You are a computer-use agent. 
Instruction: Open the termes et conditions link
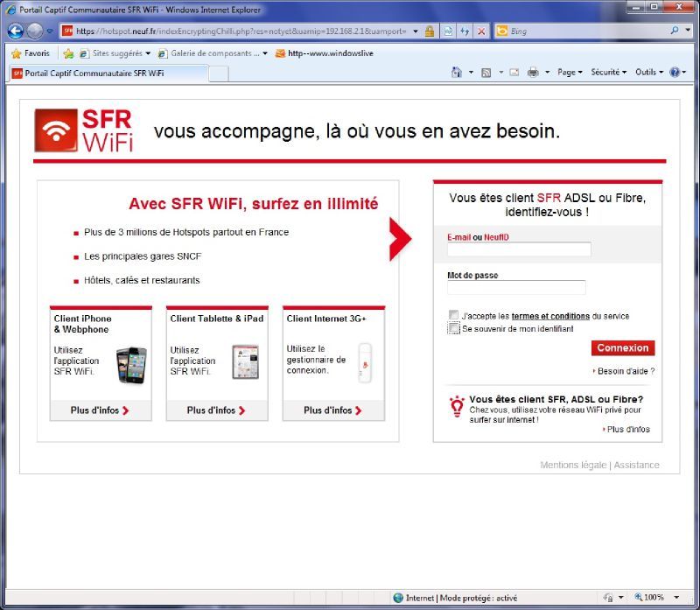point(550,316)
